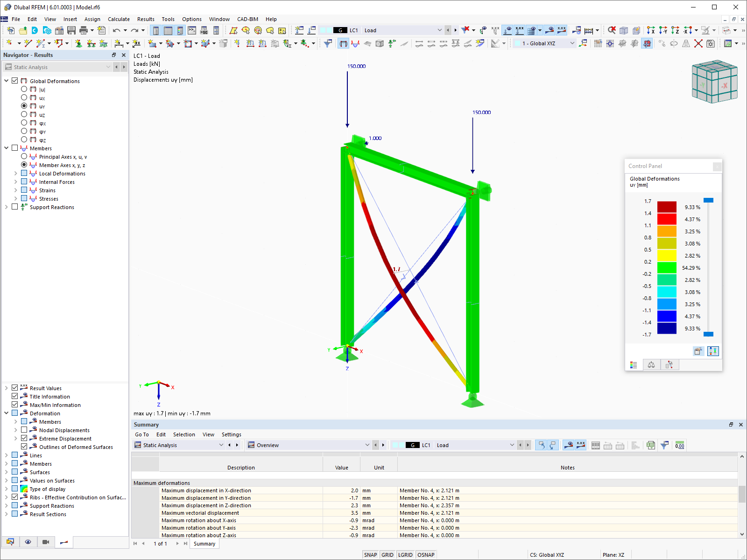The image size is (747, 560).
Task: Open the Static Analysis dropdown in Navigator
Action: (x=108, y=67)
